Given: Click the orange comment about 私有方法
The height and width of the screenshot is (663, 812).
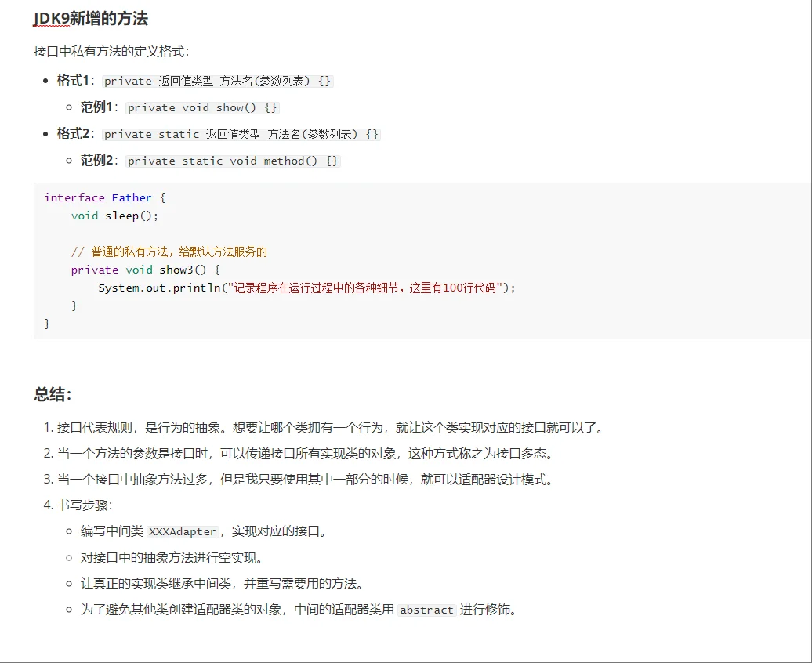Looking at the screenshot, I should pyautogui.click(x=171, y=252).
